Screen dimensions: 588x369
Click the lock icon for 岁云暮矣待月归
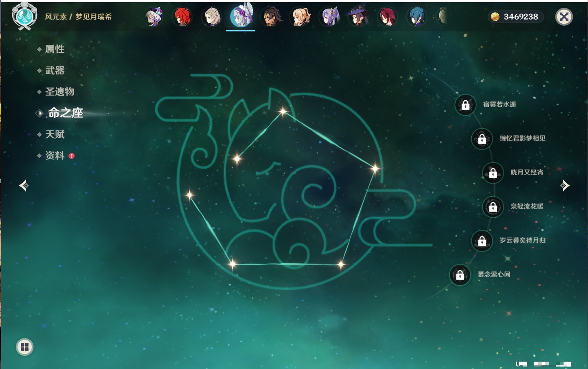pos(482,241)
